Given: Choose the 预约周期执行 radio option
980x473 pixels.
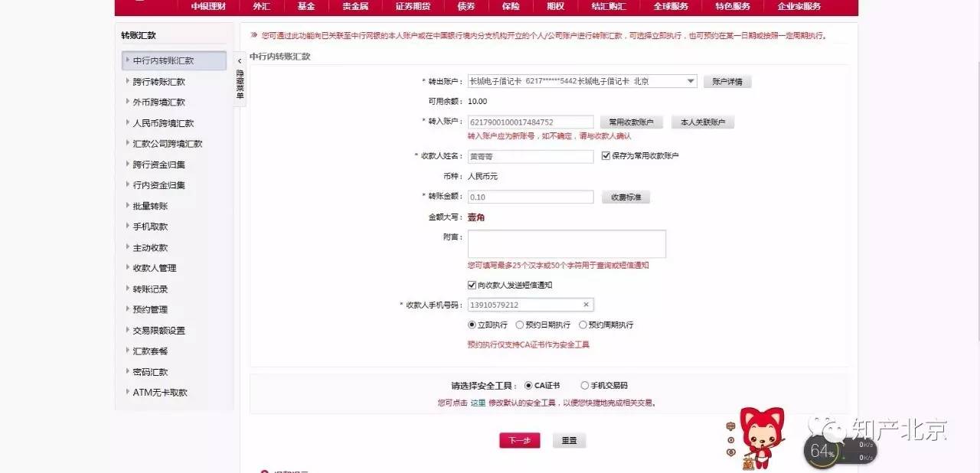Looking at the screenshot, I should click(x=583, y=325).
